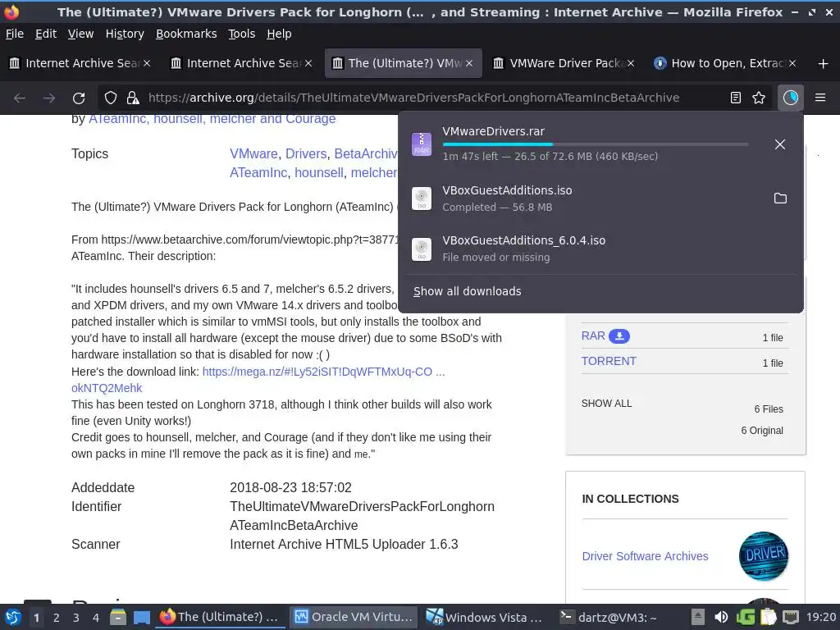The height and width of the screenshot is (630, 840).
Task: Click the volume speaker tray icon
Action: (722, 618)
